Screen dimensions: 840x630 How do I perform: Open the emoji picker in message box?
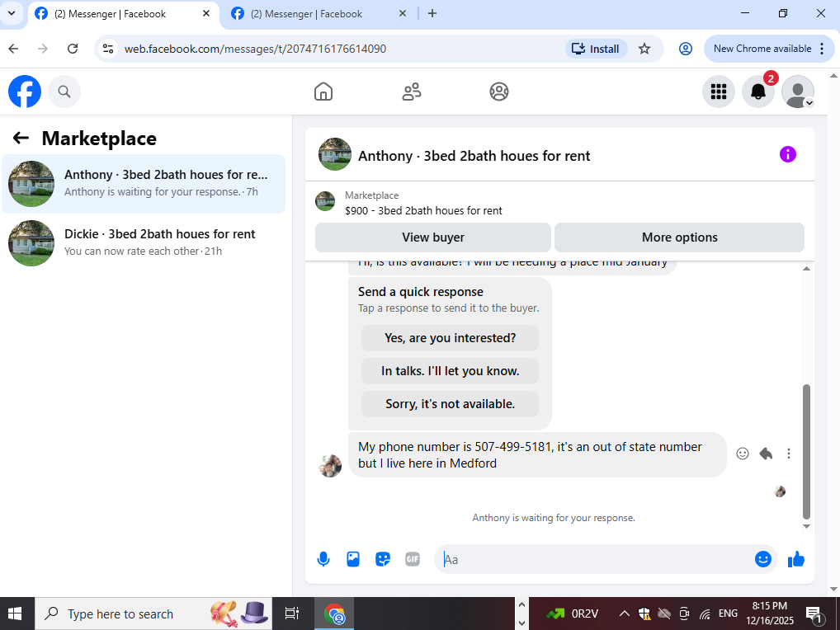(763, 559)
